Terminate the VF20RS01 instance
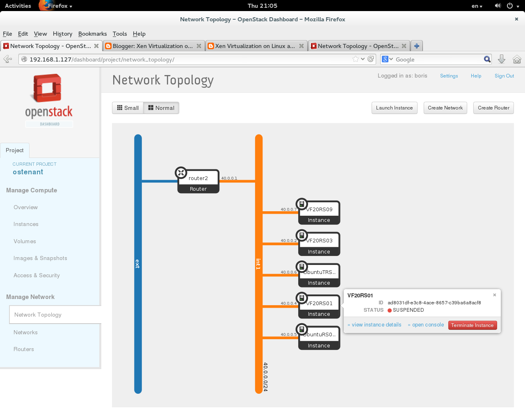Image resolution: width=525 pixels, height=420 pixels. click(x=472, y=325)
